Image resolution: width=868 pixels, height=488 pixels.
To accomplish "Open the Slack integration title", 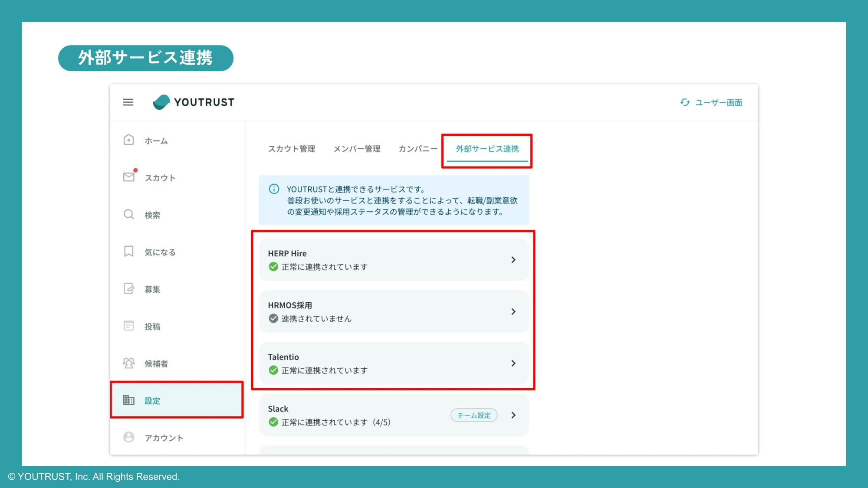I will tap(278, 409).
